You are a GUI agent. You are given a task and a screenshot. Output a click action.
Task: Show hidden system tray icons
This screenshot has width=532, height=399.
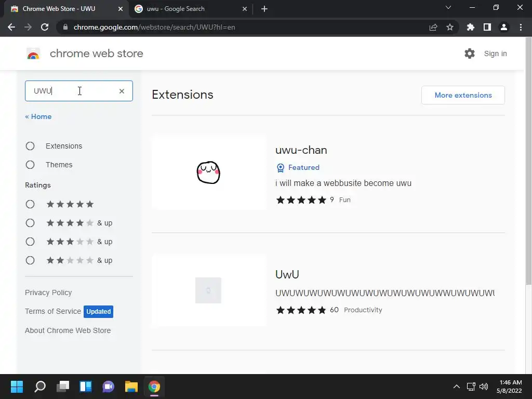tap(457, 387)
